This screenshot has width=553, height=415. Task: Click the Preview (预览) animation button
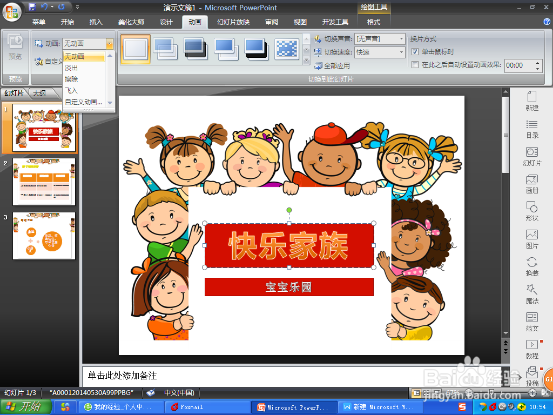coord(15,48)
